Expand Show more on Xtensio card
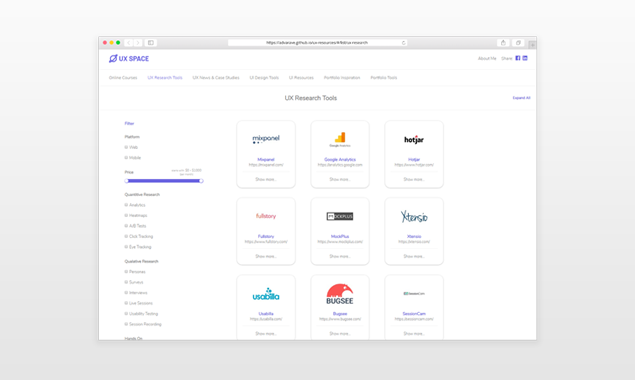Image resolution: width=635 pixels, height=380 pixels. (x=414, y=256)
